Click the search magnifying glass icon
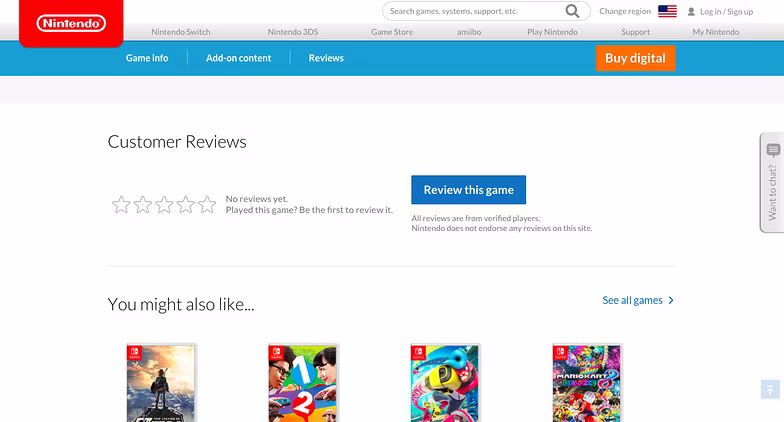This screenshot has height=422, width=784. point(572,11)
